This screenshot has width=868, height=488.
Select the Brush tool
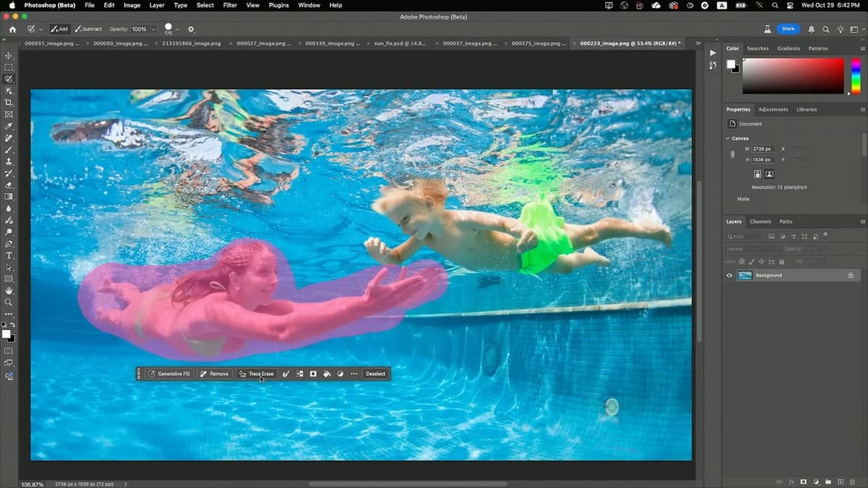(x=9, y=150)
